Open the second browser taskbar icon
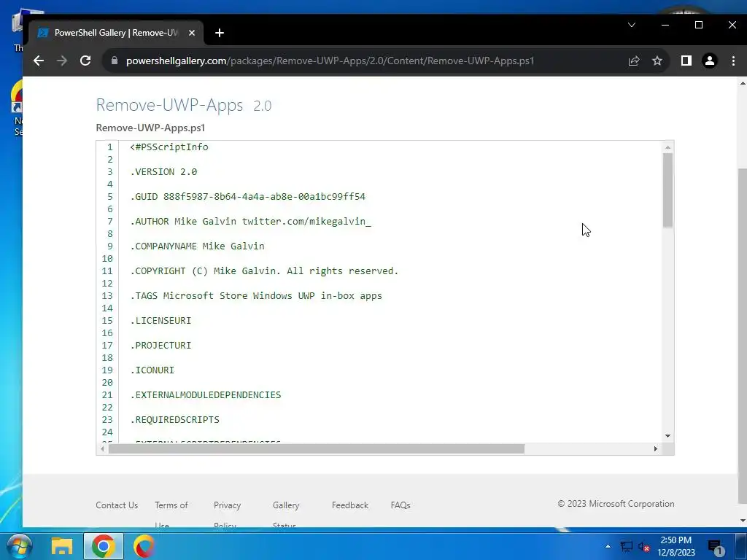Screen dimensions: 747x560 tap(144, 545)
